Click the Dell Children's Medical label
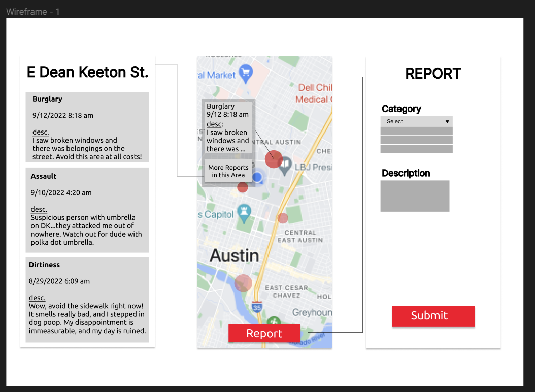Image resolution: width=535 pixels, height=392 pixels. 314,93
